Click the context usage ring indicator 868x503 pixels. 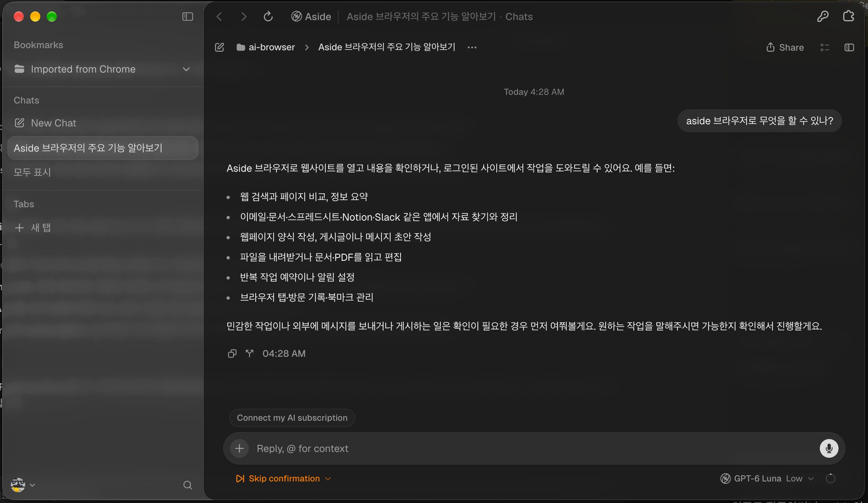830,478
